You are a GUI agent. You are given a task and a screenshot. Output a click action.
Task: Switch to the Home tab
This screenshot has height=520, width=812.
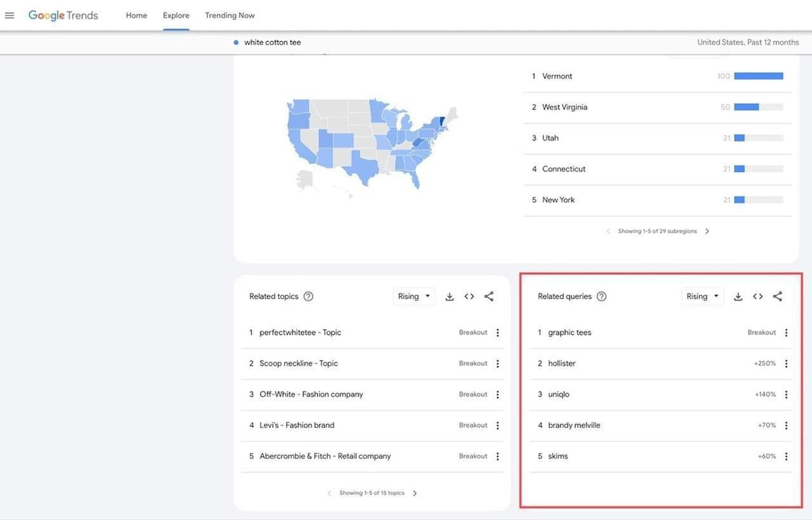point(136,15)
